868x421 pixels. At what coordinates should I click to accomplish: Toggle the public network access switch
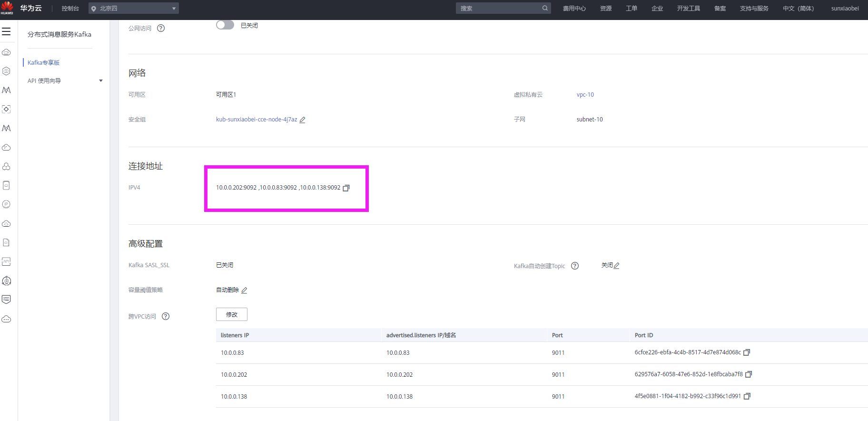(225, 25)
